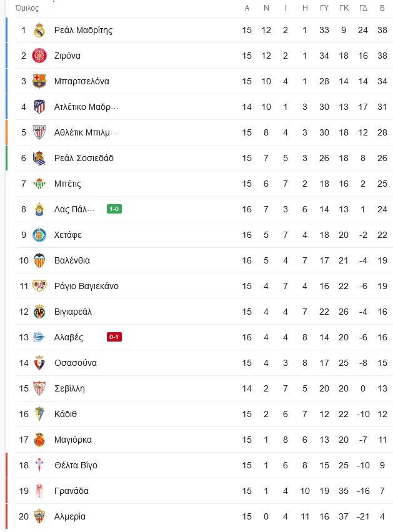393x532 pixels.
Task: Click the Villarreal yellow badge
Action: 39,312
